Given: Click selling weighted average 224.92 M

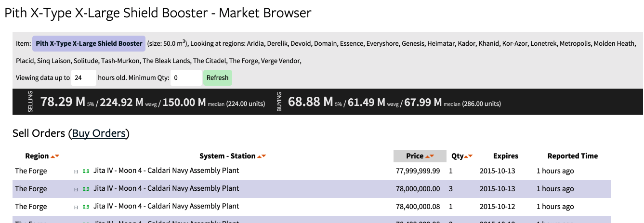Looking at the screenshot, I should pos(122,102).
